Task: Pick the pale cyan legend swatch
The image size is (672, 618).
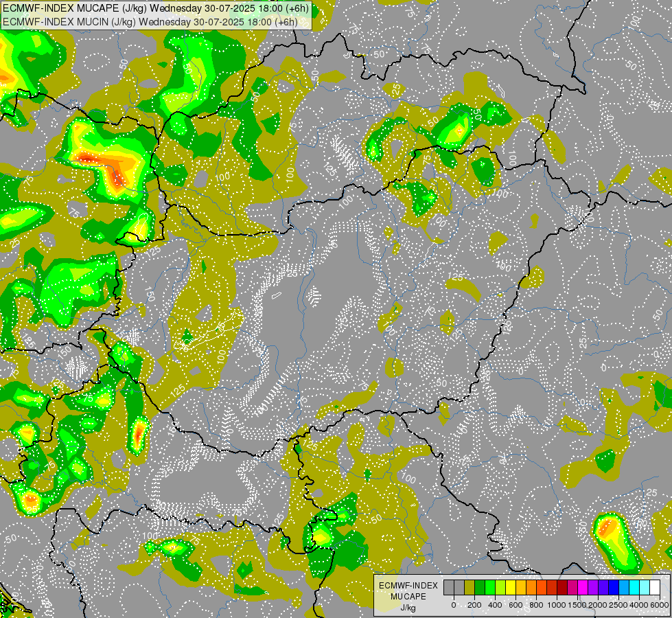Action: click(645, 587)
